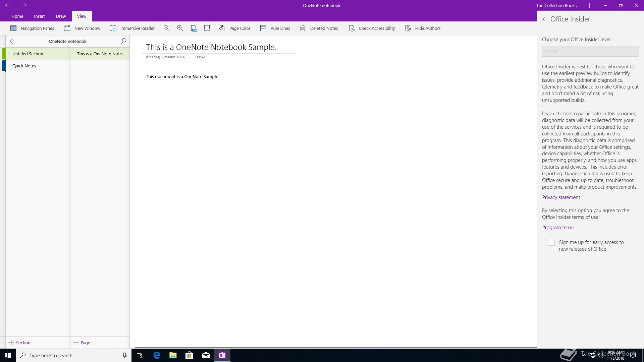Open the Mail app from taskbar
The height and width of the screenshot is (362, 644).
click(206, 355)
